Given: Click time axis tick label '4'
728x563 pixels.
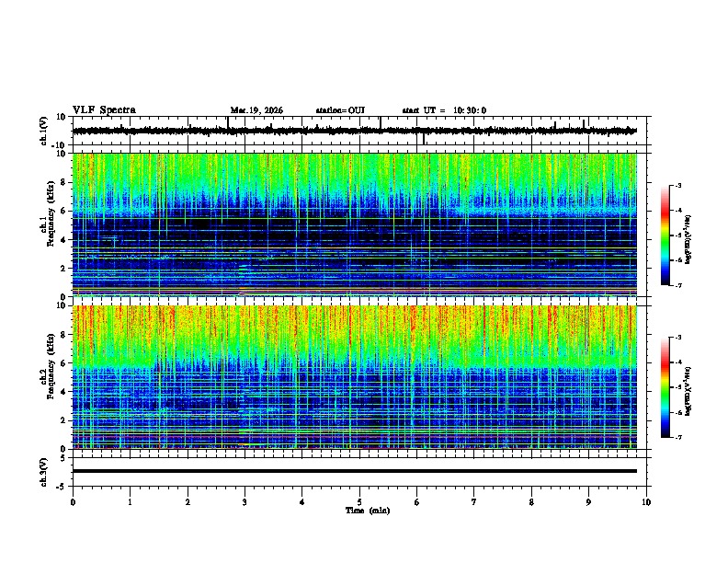Looking at the screenshot, I should coord(302,502).
